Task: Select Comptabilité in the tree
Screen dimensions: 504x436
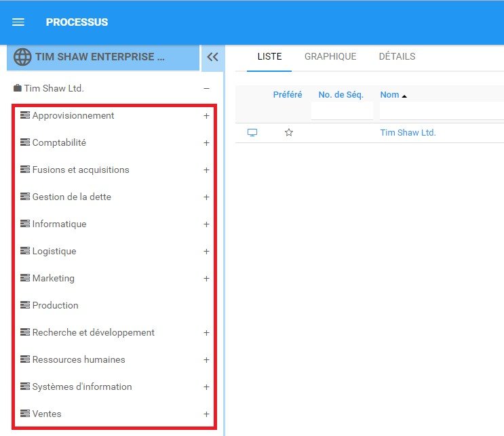Action: tap(59, 142)
